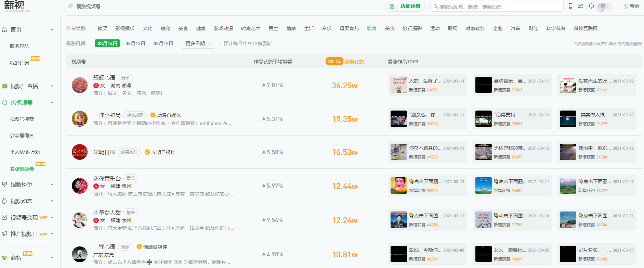Select 暴涨视频号 in the sidebar
The image size is (644, 268).
22,169
